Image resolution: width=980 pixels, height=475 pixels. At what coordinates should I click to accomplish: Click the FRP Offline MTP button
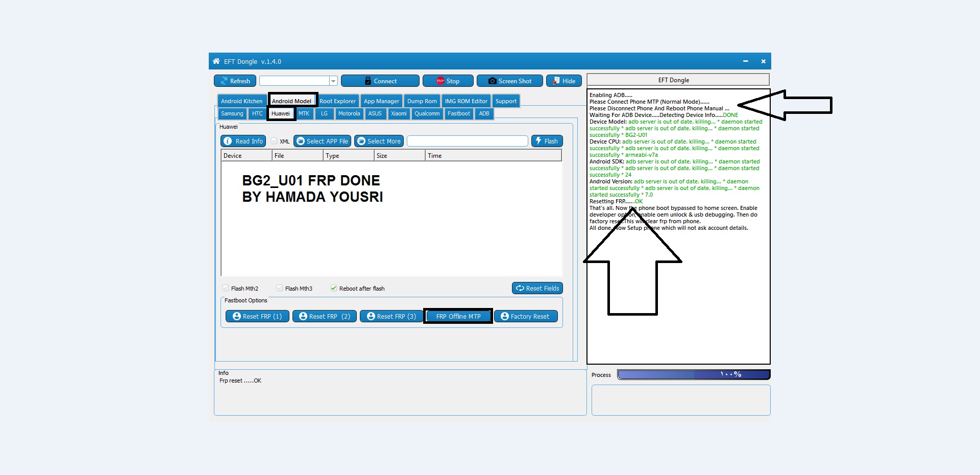pos(458,316)
